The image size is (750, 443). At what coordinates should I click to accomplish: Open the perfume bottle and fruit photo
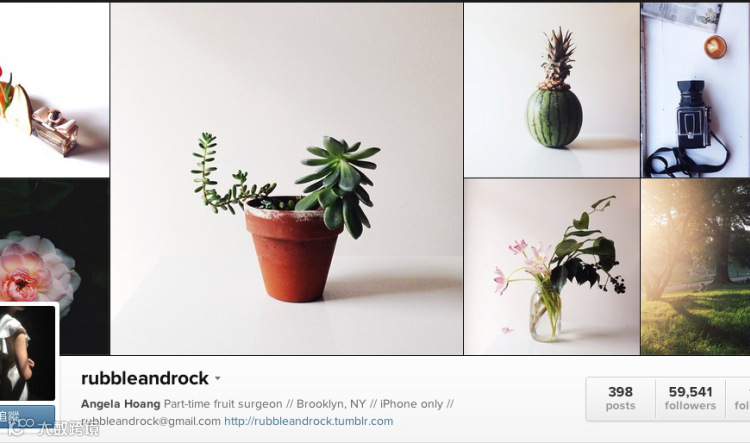[x=55, y=90]
